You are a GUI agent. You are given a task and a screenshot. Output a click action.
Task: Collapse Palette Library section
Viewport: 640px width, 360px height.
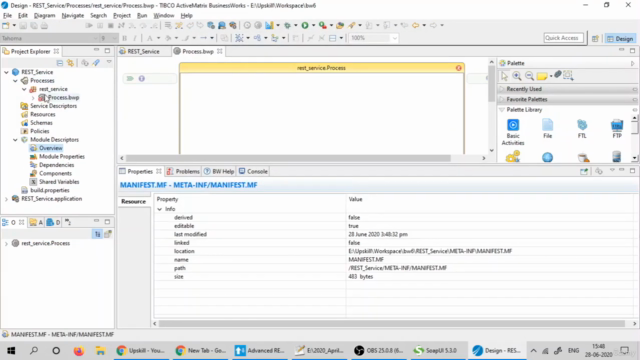pos(502,110)
